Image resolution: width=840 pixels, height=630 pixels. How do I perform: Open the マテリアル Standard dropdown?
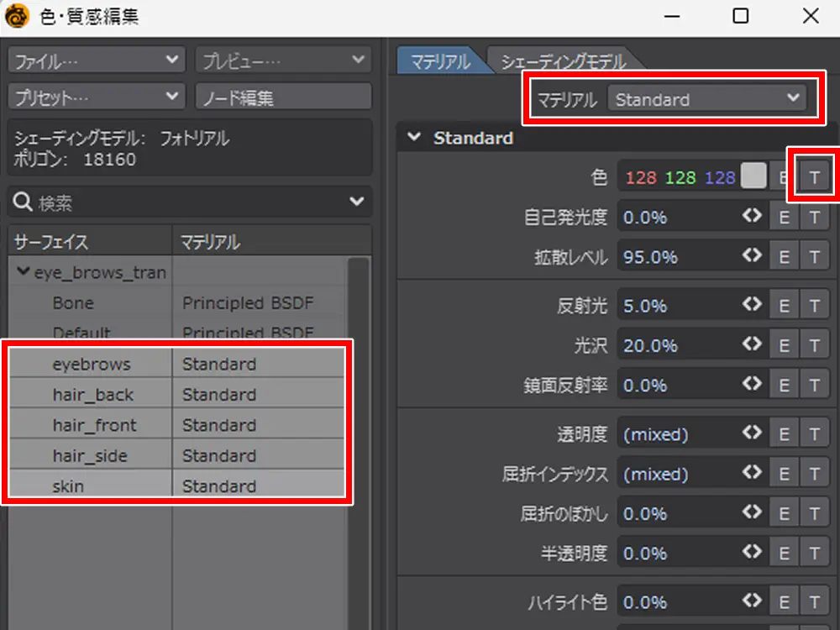pos(706,99)
